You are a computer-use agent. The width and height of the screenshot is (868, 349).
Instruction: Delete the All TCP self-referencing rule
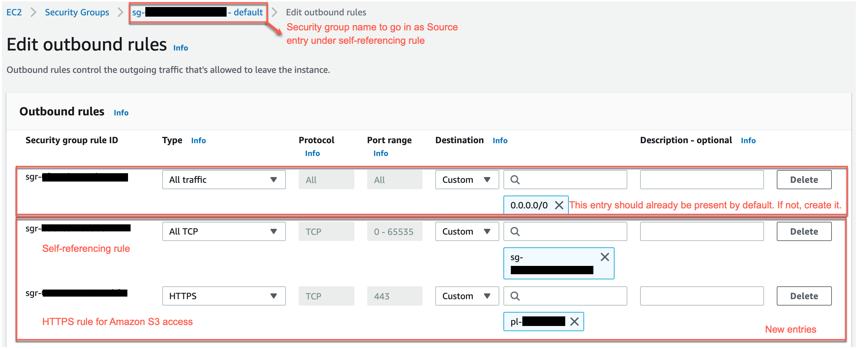(804, 231)
